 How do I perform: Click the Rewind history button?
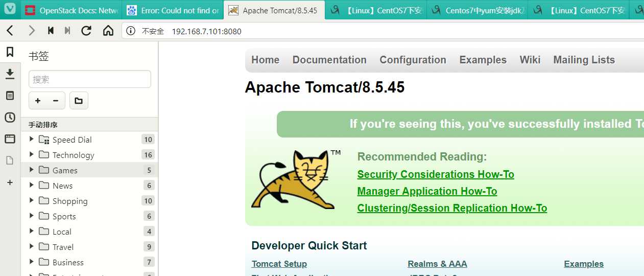pyautogui.click(x=51, y=31)
